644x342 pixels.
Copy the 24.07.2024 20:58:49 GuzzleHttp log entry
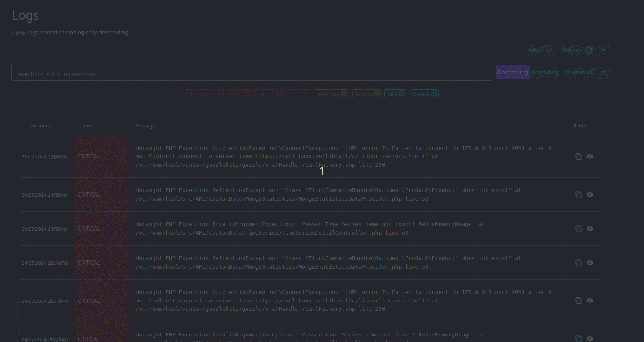pos(578,300)
